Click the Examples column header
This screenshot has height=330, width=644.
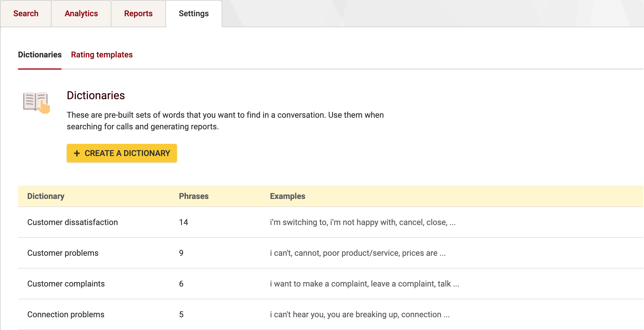click(287, 196)
